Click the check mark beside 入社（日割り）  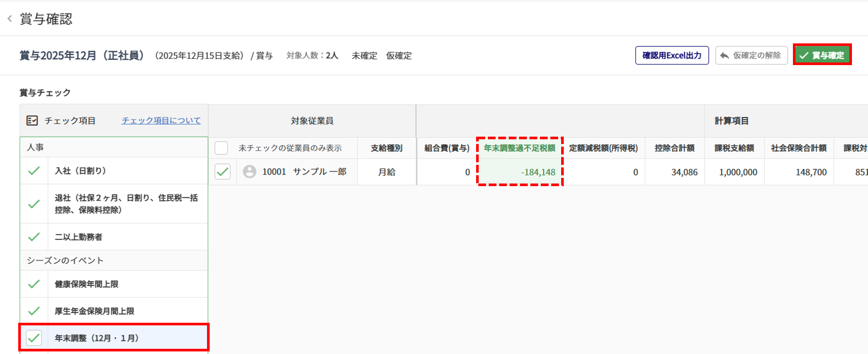(34, 171)
